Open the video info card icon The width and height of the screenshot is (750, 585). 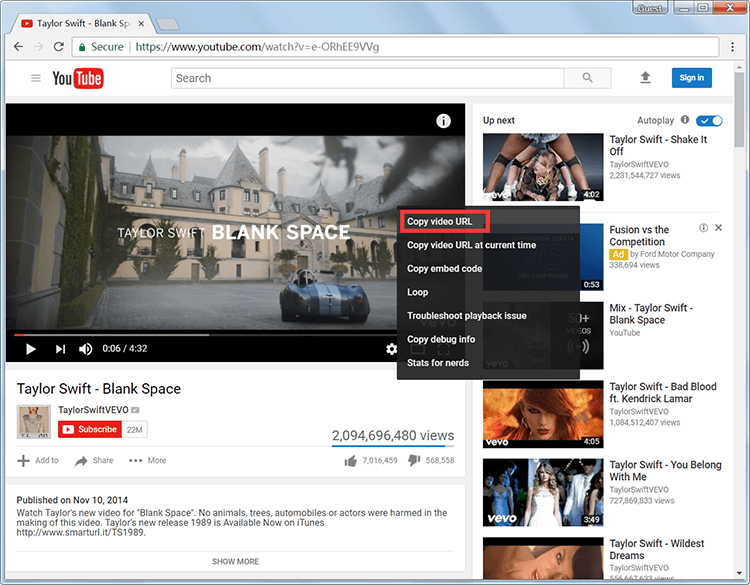click(x=443, y=121)
